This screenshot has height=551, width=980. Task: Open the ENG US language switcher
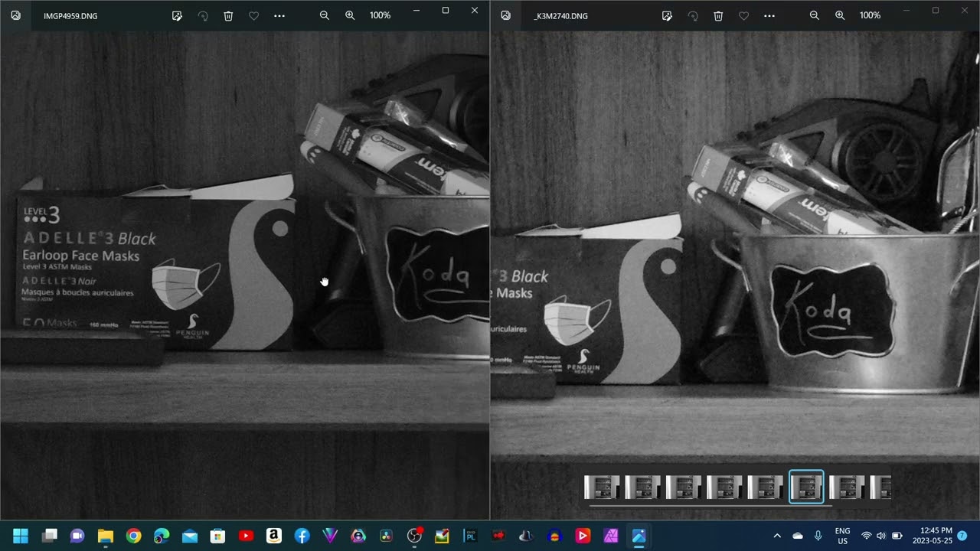click(x=842, y=536)
